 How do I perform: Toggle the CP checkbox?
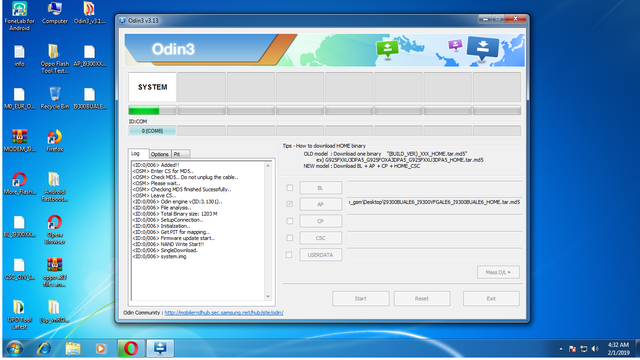point(289,221)
